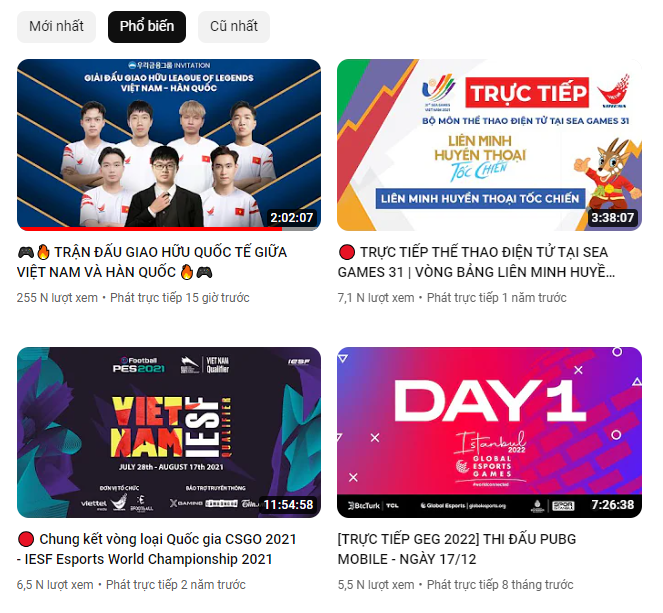Viewport: 663px width, 613px height.
Task: Click the red TRỰC TIẾP banner in SEA Games thumbnail
Action: click(x=527, y=93)
